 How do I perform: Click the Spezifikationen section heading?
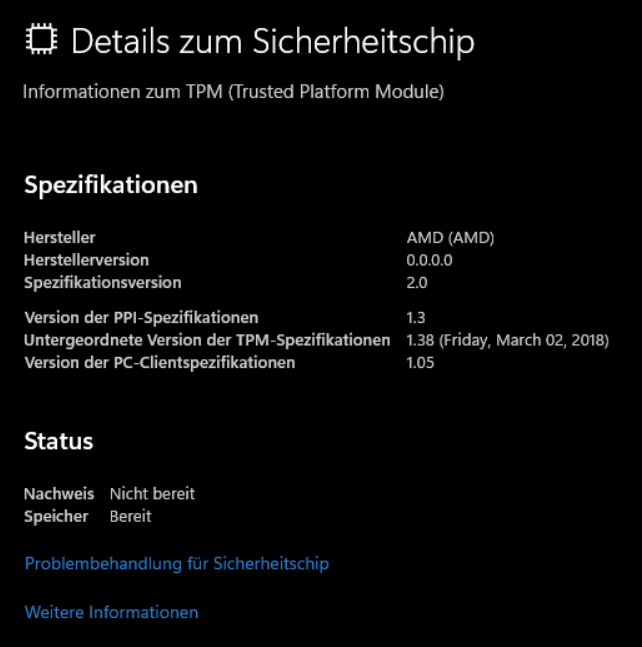[x=111, y=185]
